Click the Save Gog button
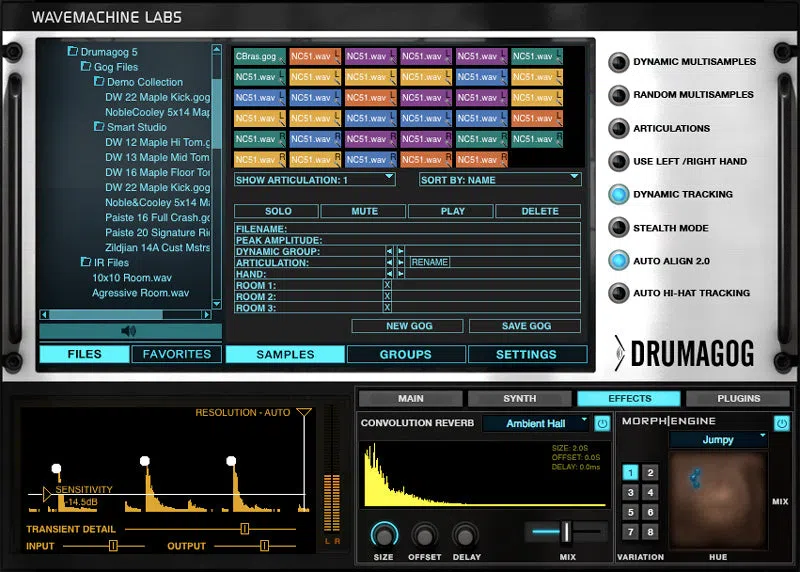This screenshot has width=800, height=572. click(x=526, y=326)
